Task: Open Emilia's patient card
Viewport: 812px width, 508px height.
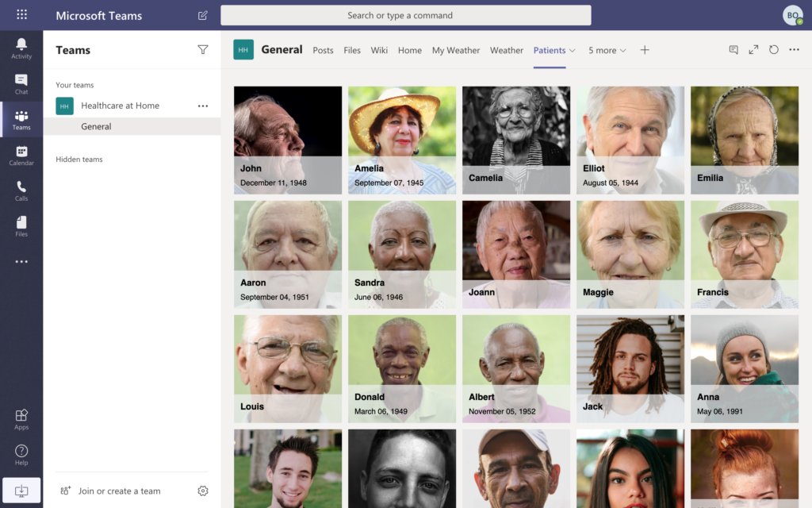Action: [x=745, y=140]
